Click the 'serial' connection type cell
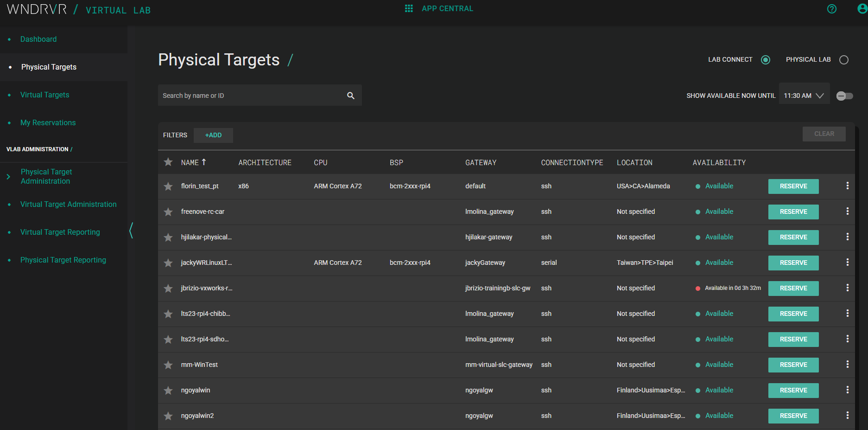The image size is (868, 430). 549,263
